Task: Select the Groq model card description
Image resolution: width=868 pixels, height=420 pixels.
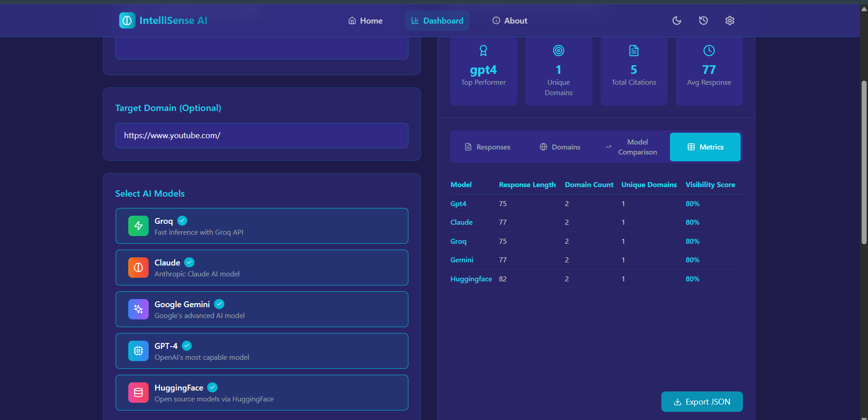Action: coord(199,232)
